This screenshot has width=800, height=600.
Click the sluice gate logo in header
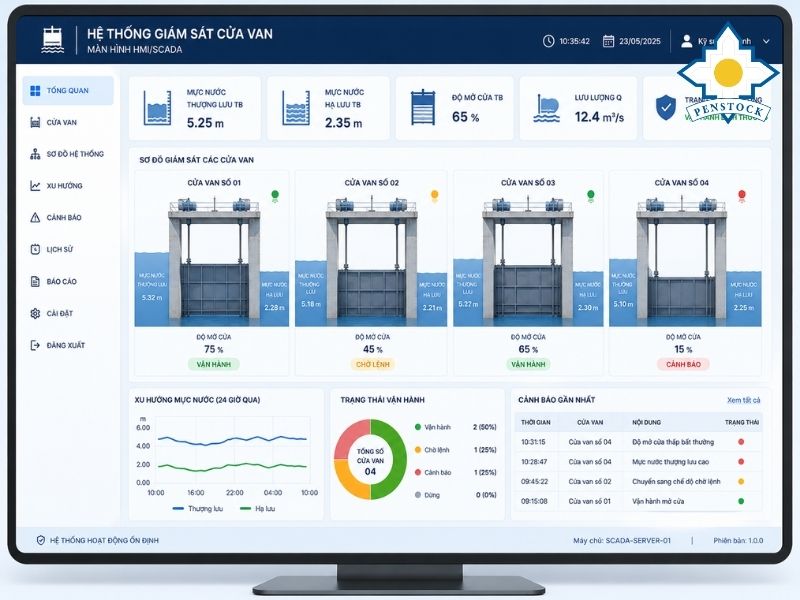click(x=52, y=40)
